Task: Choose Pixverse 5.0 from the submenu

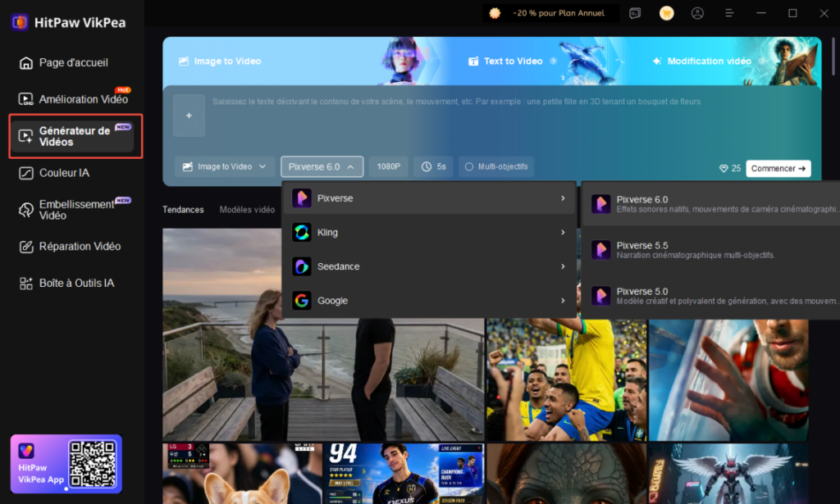Action: [x=711, y=296]
